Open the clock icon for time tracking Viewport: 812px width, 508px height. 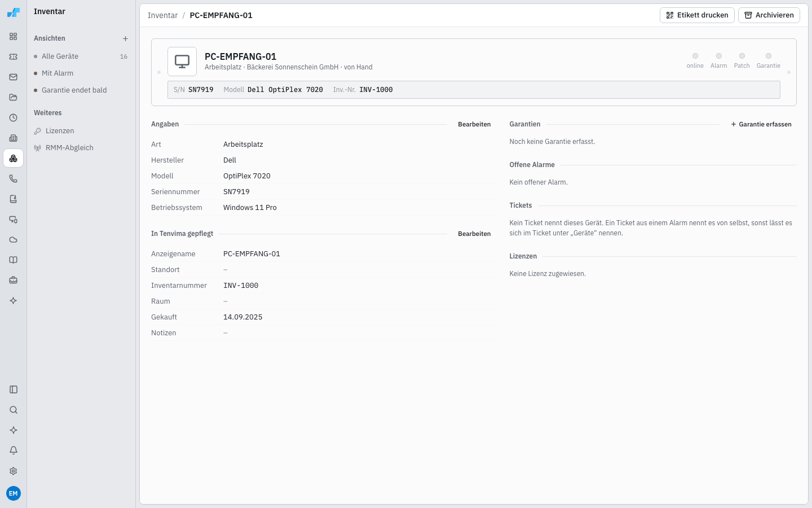(14, 118)
